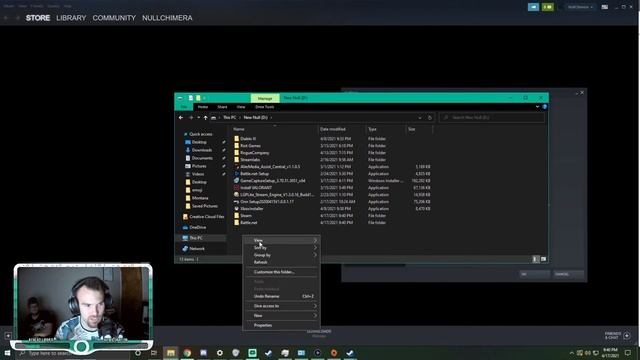Screen dimensions: 640x360
Task: Select the Battle.net folder in file list
Action: click(x=249, y=222)
